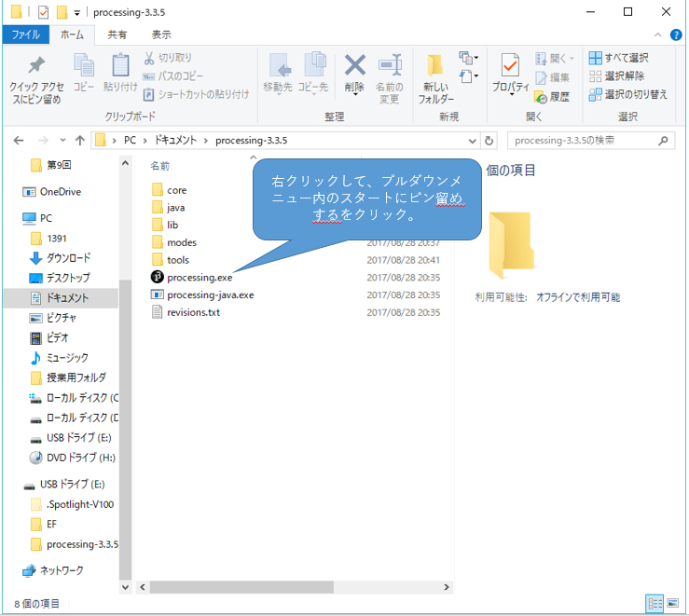Click the Paste (貼り付け) clipboard icon
This screenshot has width=689, height=616.
[x=120, y=73]
